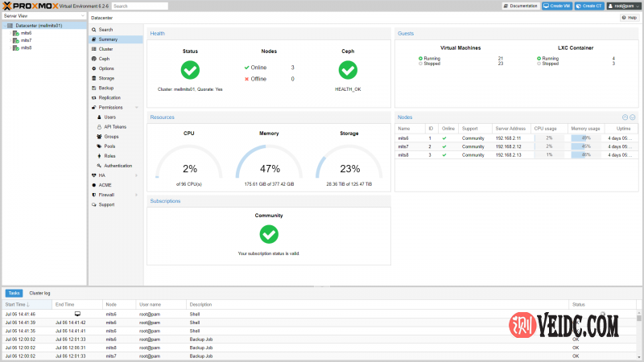Open the Server View dropdown
This screenshot has height=362, width=644.
tap(44, 15)
